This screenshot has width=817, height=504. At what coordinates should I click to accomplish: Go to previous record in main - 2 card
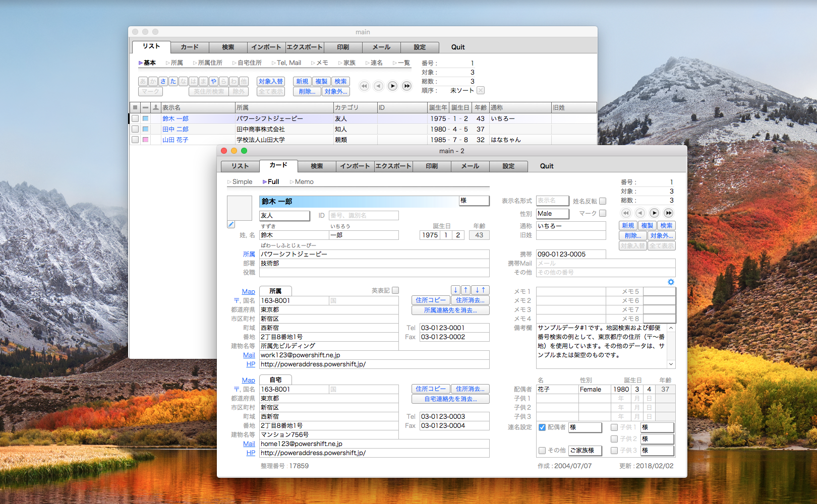[640, 213]
